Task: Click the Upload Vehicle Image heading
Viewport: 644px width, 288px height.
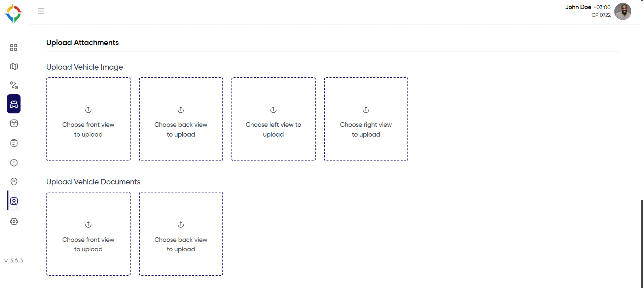Action: pos(85,67)
